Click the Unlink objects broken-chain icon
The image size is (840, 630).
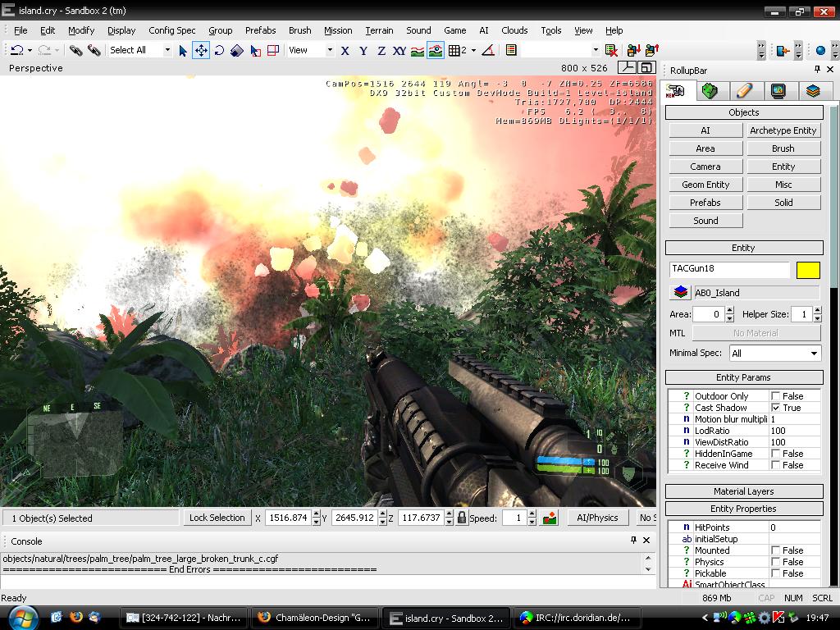click(x=94, y=50)
